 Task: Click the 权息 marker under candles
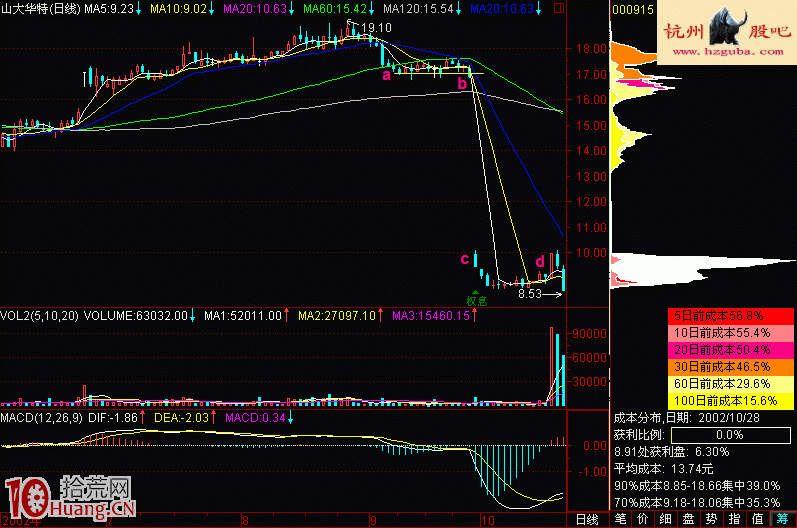[476, 300]
